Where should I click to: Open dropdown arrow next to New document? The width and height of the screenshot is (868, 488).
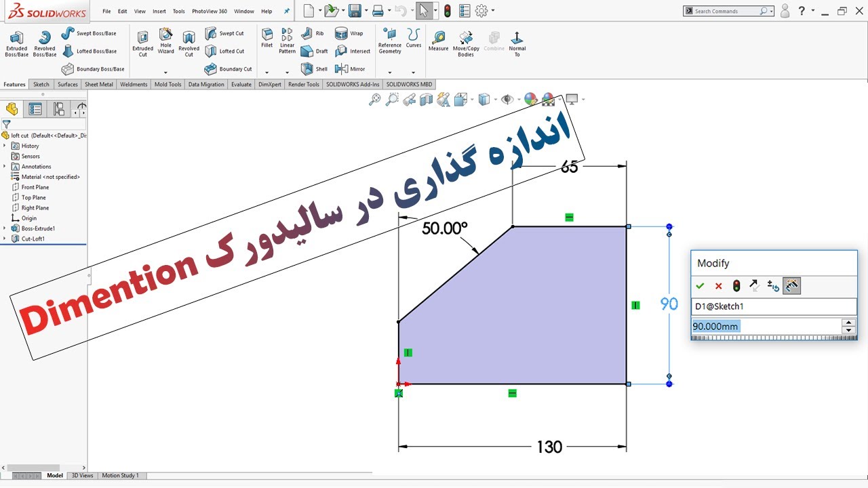click(x=319, y=11)
